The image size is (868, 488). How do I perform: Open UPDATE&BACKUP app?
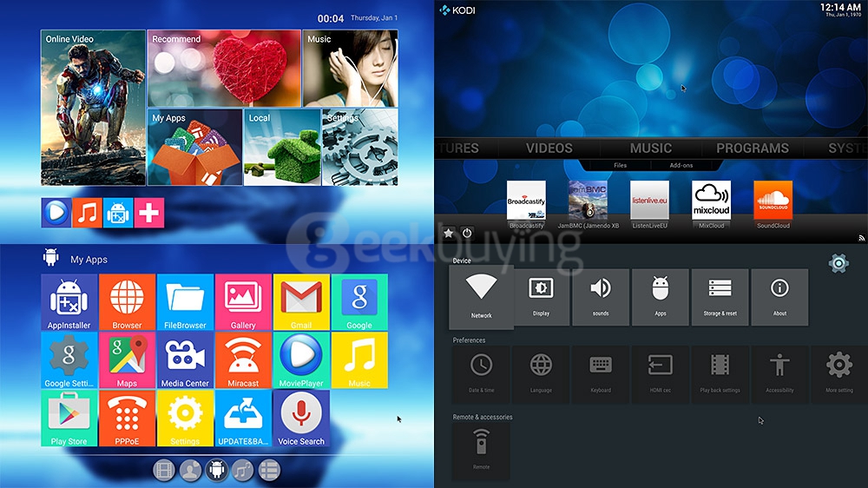point(244,419)
